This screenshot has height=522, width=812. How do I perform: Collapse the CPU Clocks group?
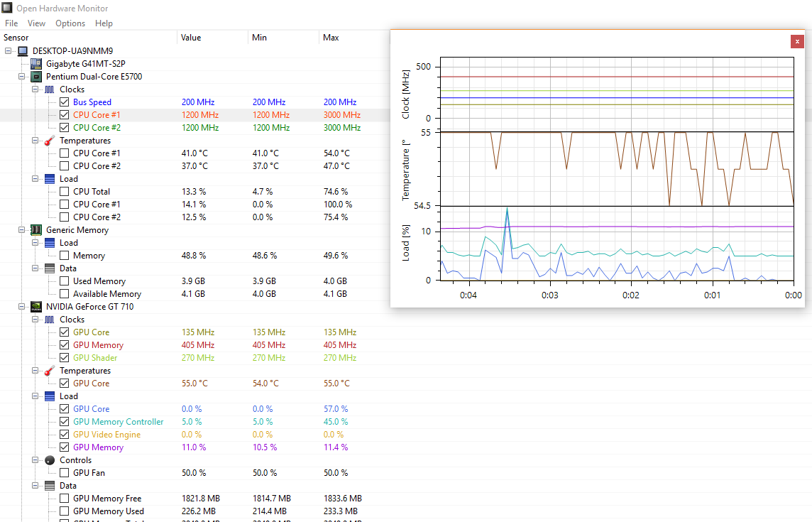(x=35, y=89)
